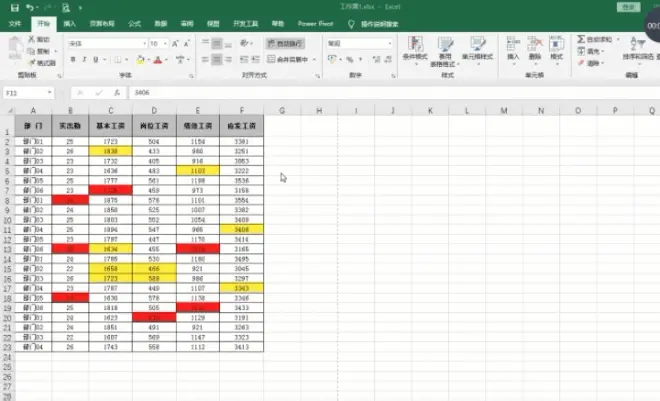Expand the Number group dialog launcher
660x401 pixels.
(x=393, y=76)
